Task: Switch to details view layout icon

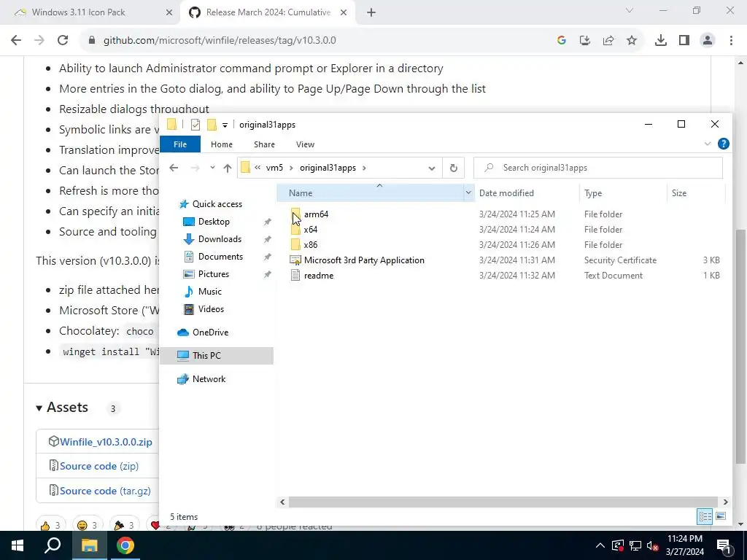Action: (x=705, y=516)
